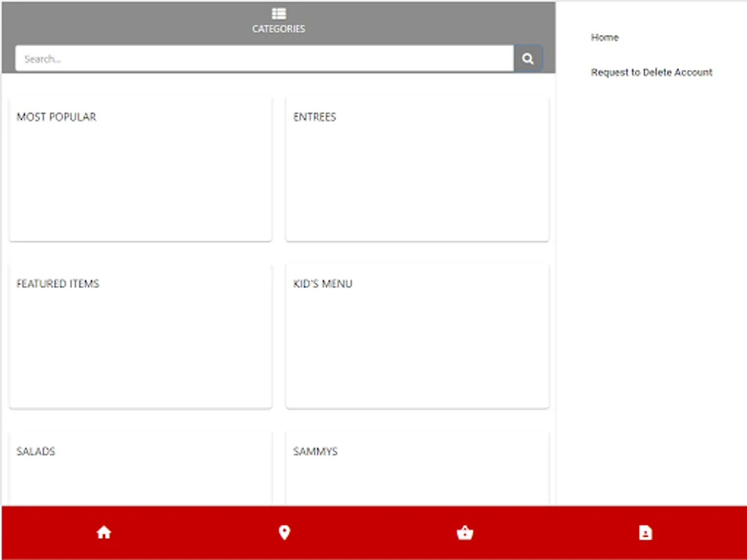Go to home via bottom bar icon
747x560 pixels.
[x=104, y=533]
